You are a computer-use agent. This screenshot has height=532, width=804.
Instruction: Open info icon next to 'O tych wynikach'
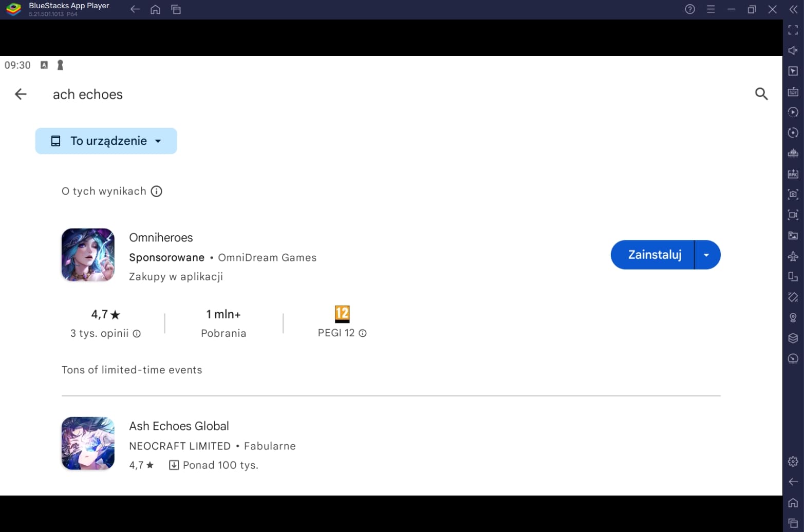(157, 191)
